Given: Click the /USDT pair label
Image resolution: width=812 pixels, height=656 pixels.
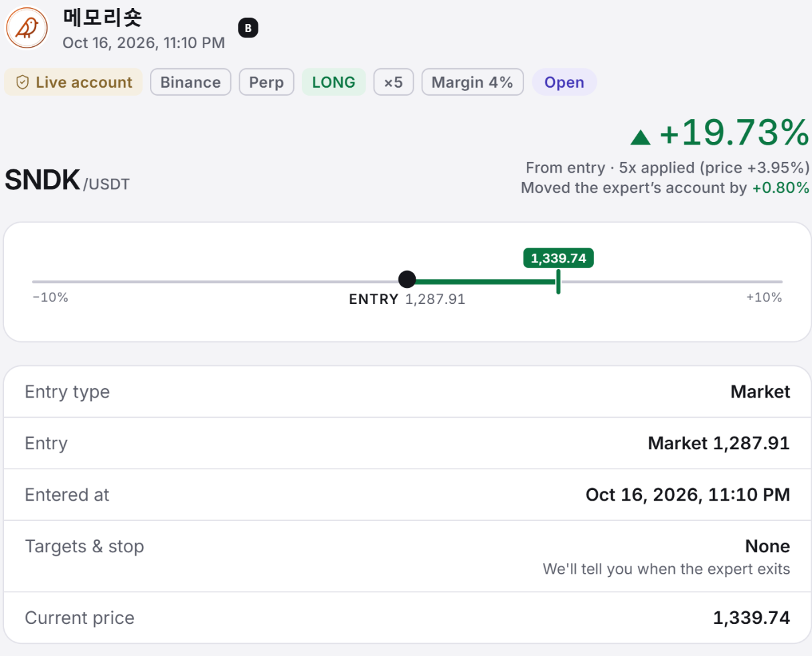Looking at the screenshot, I should click(x=106, y=183).
